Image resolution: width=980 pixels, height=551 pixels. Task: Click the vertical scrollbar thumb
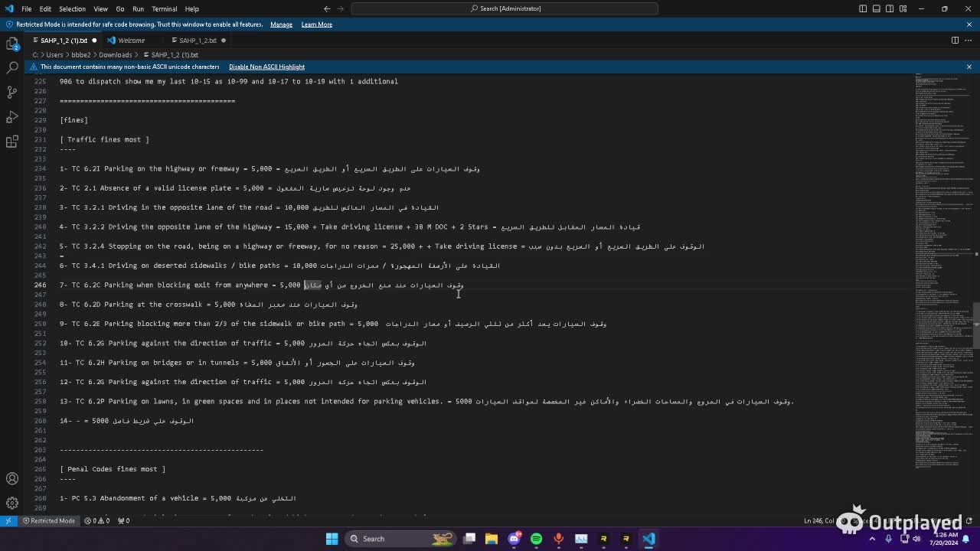(975, 325)
